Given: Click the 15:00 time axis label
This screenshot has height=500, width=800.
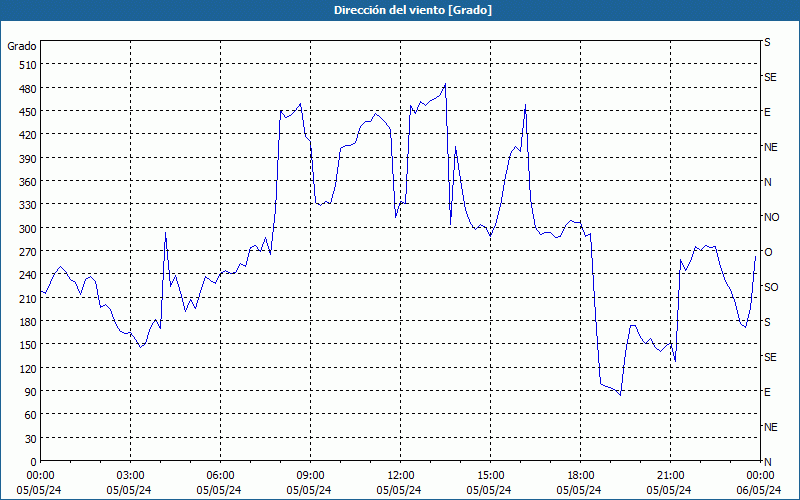Looking at the screenshot, I should pyautogui.click(x=489, y=476).
